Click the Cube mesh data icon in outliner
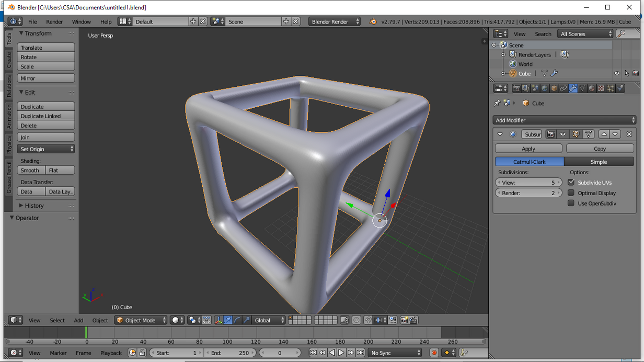 click(545, 74)
